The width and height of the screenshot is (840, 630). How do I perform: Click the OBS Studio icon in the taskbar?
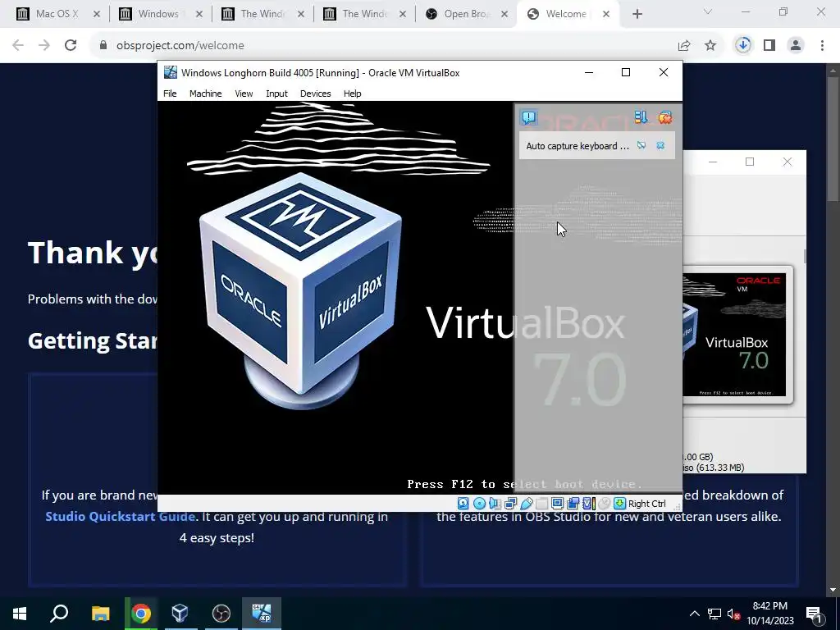221,614
